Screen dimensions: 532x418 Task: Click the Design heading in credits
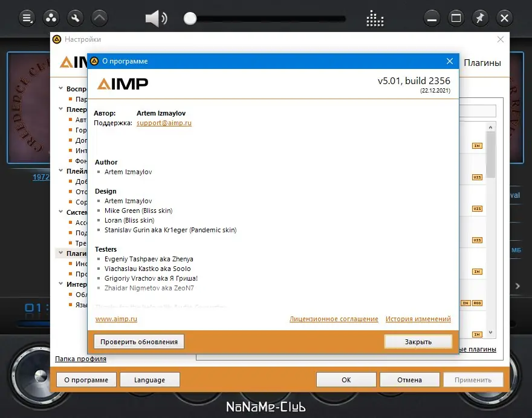[x=106, y=191]
